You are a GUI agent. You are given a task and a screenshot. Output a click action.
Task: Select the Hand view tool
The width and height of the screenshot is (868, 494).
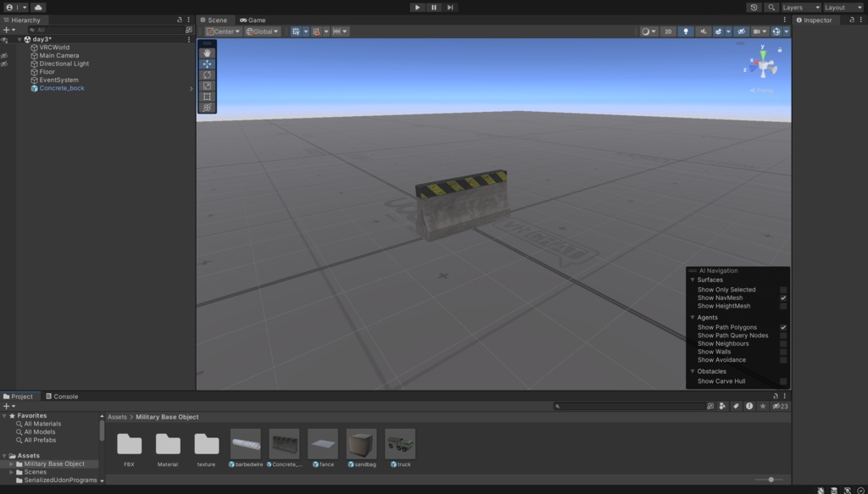click(207, 52)
